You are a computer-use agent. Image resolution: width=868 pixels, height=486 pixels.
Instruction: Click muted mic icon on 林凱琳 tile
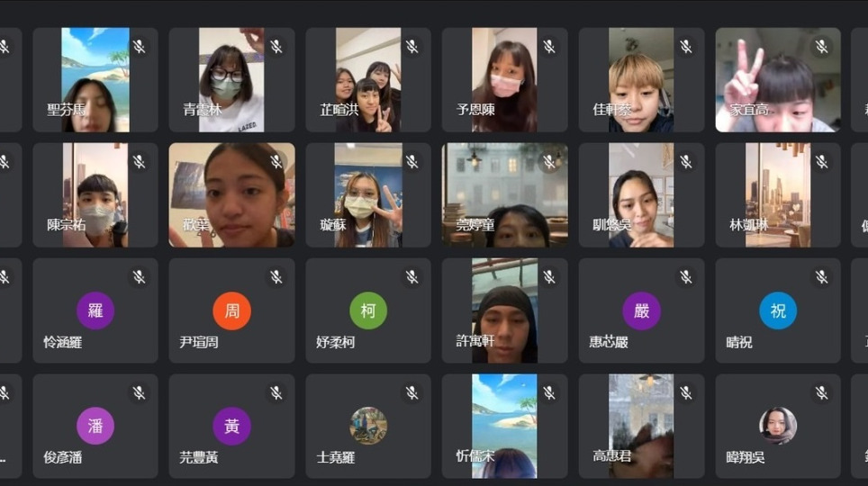pyautogui.click(x=822, y=162)
